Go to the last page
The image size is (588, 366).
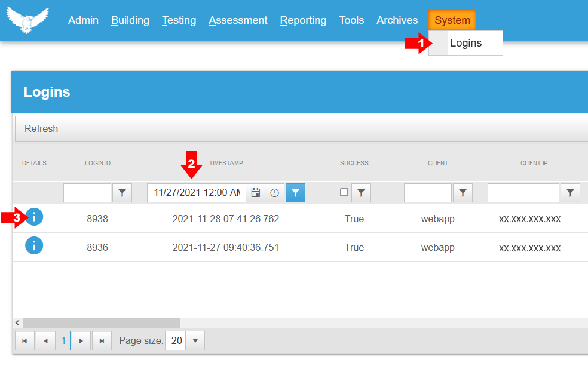point(102,340)
